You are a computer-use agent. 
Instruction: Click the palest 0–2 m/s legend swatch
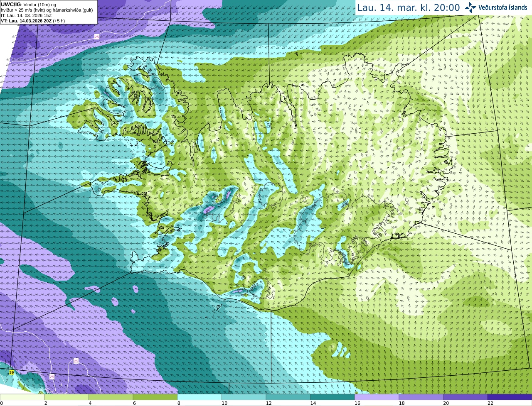[22, 397]
